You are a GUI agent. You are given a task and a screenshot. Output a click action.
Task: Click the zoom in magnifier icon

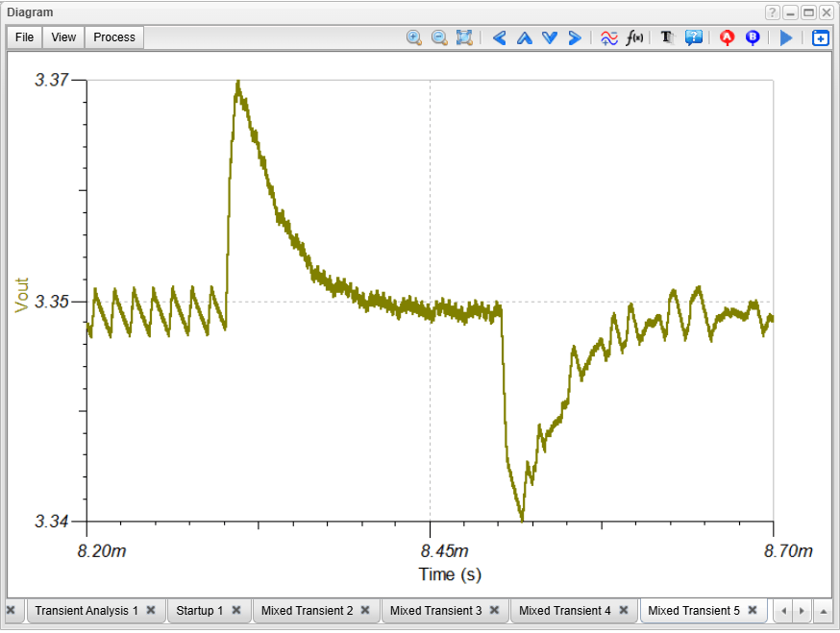(x=414, y=37)
